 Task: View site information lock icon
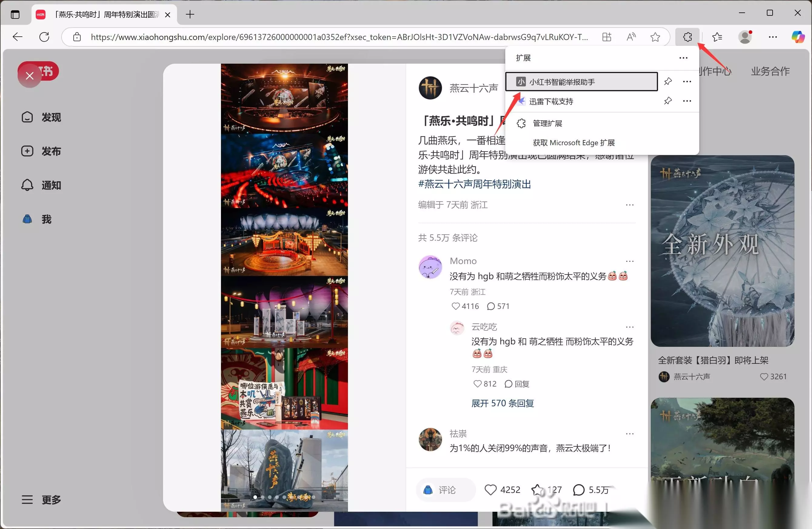77,37
